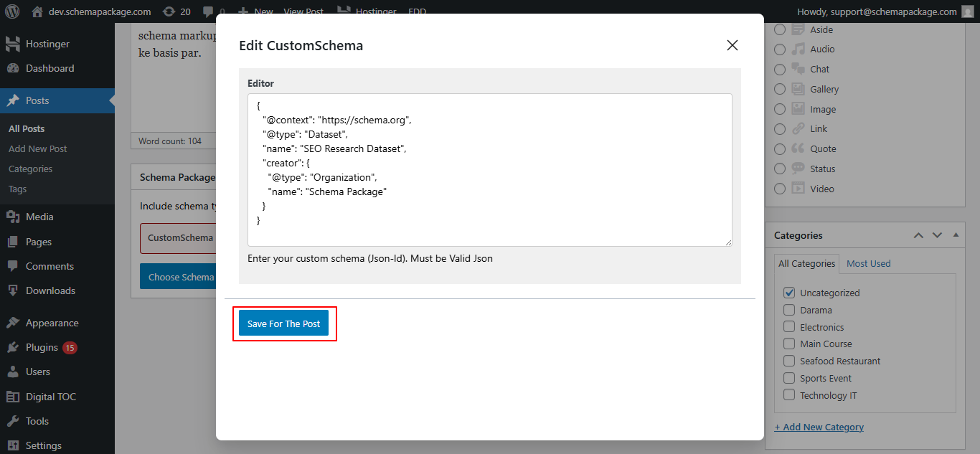Collapse the Categories panel with triangle toggle
Image resolution: width=980 pixels, height=454 pixels.
point(955,235)
